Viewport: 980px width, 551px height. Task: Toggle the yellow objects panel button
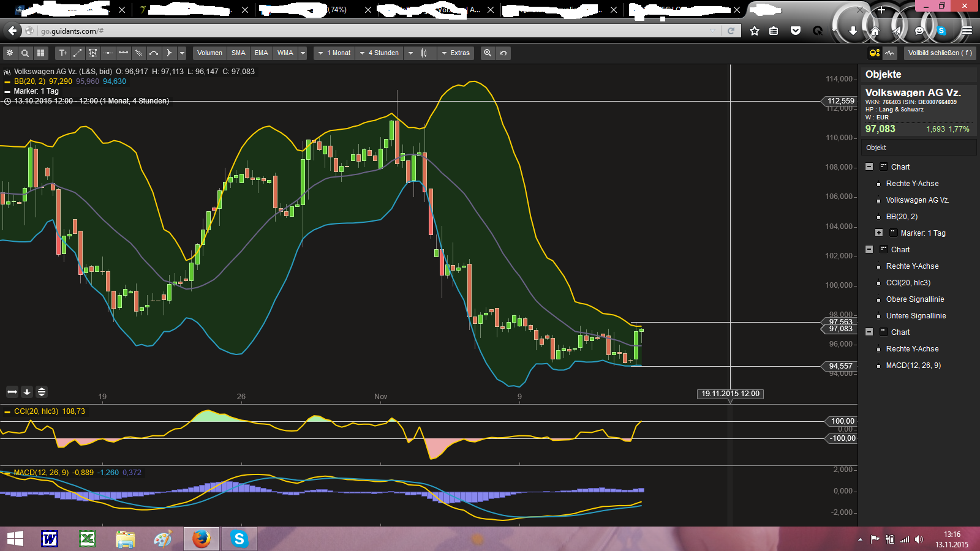pyautogui.click(x=875, y=53)
